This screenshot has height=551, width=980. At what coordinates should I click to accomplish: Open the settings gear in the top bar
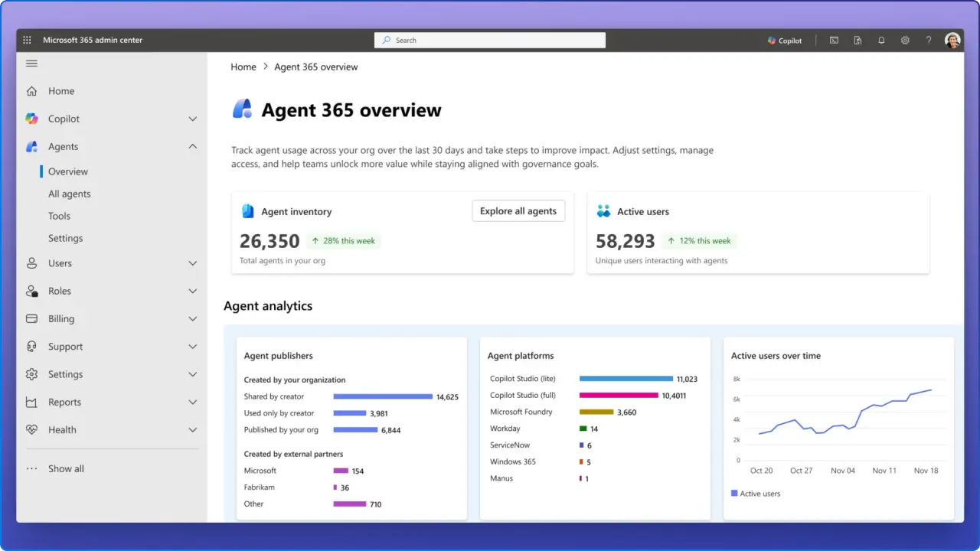point(905,40)
